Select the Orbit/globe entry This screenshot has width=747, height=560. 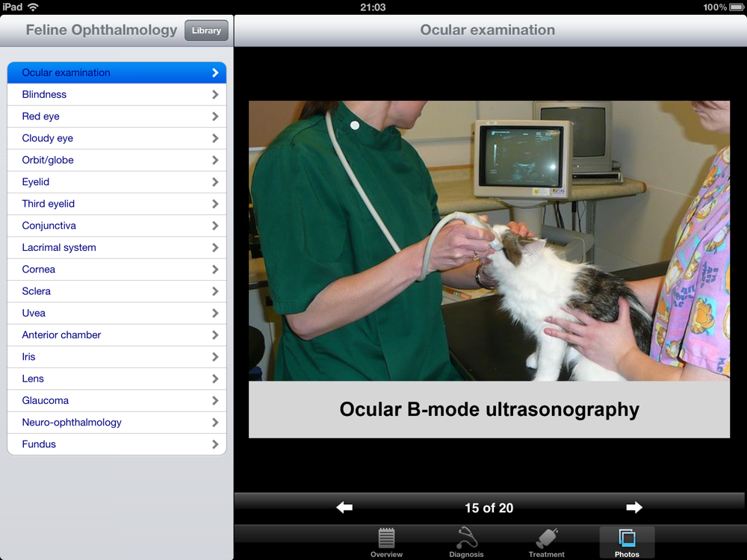(x=117, y=160)
